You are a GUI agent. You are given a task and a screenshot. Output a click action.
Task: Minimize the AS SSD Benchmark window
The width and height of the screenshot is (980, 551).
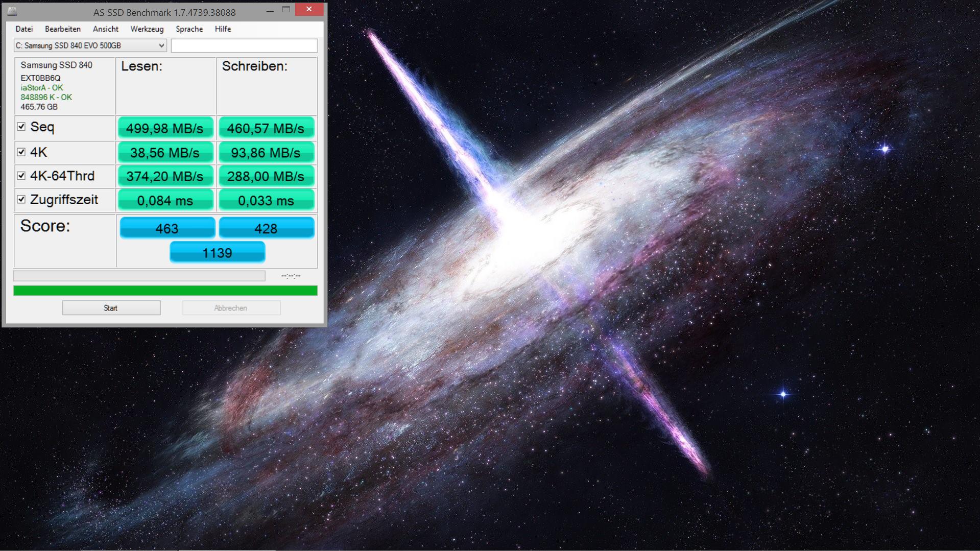[x=270, y=10]
